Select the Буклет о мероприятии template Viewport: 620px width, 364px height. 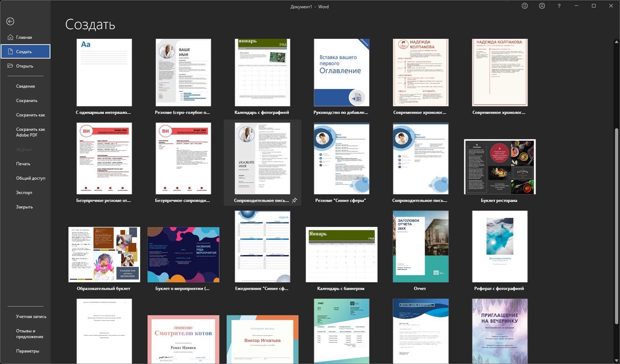(183, 254)
